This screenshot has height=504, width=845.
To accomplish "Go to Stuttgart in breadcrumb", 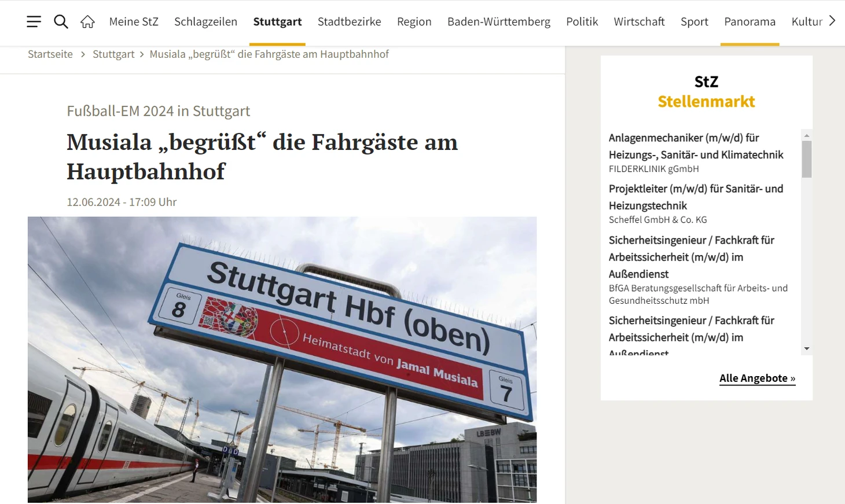I will tap(113, 54).
